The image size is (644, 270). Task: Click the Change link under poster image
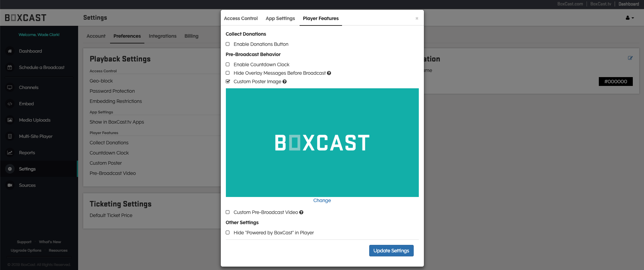[322, 200]
